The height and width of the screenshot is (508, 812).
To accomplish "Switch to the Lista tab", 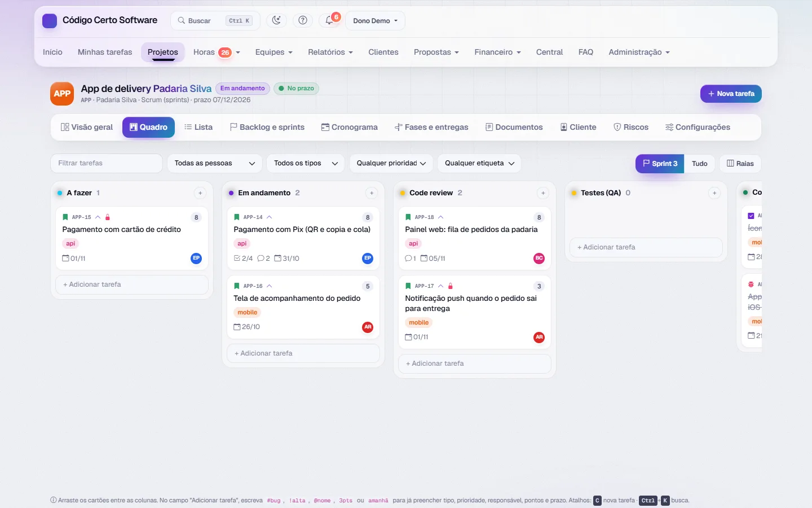I will point(198,128).
